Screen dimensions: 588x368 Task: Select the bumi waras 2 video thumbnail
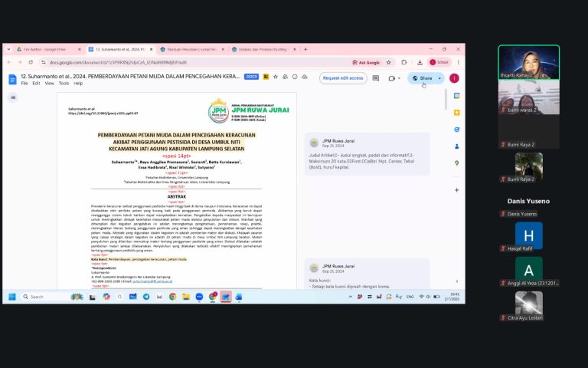(x=529, y=97)
